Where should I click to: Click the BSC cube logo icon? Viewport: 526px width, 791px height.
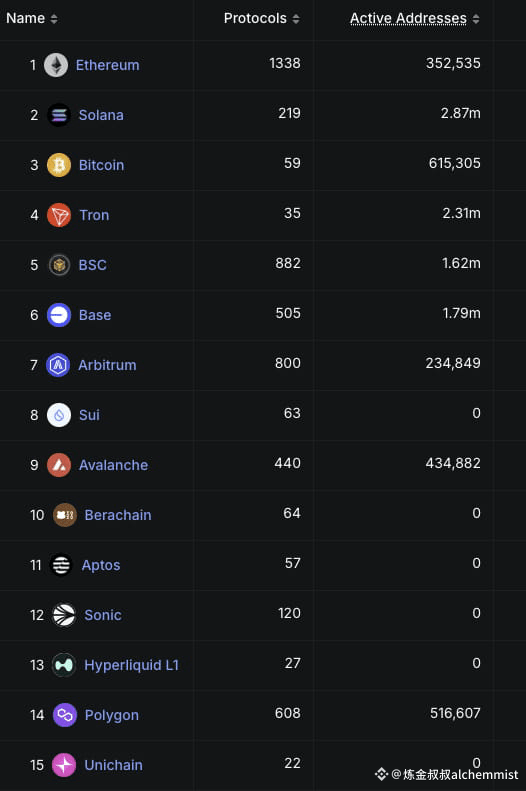(59, 265)
